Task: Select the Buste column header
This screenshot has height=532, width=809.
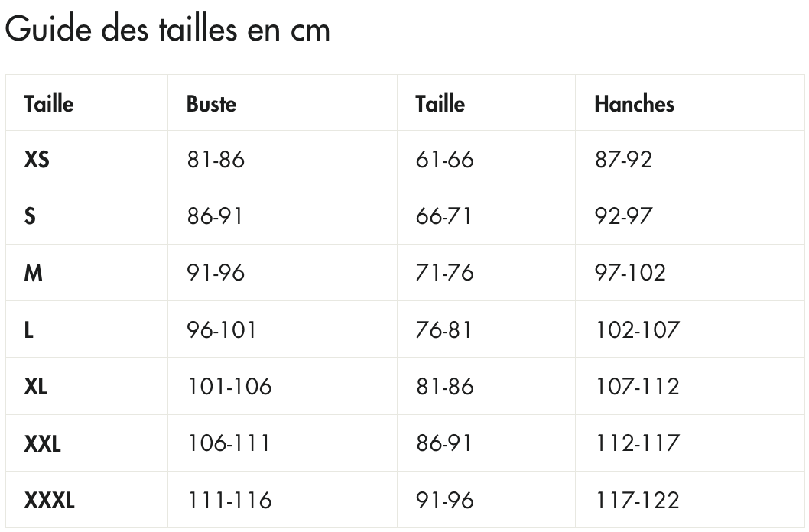Action: (212, 104)
